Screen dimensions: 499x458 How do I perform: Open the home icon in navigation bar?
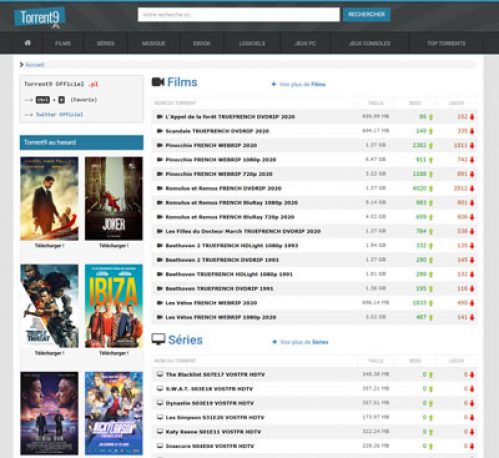point(28,43)
